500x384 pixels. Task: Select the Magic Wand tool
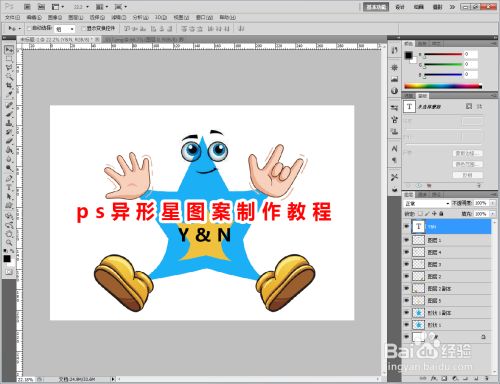pos(9,77)
